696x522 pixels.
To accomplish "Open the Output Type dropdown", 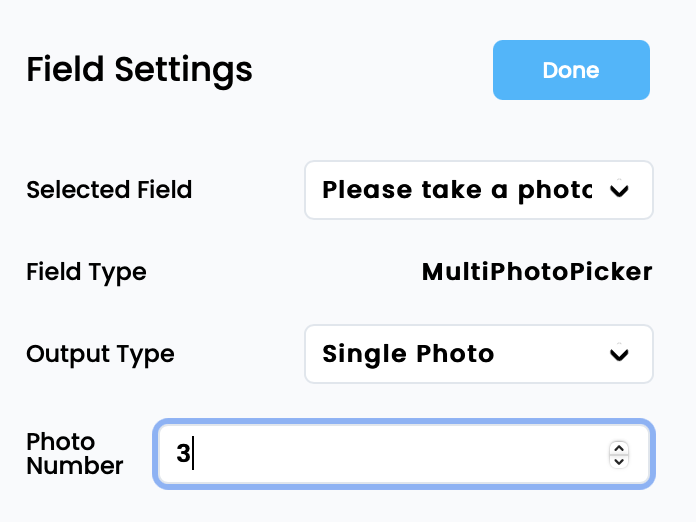I will click(x=478, y=354).
